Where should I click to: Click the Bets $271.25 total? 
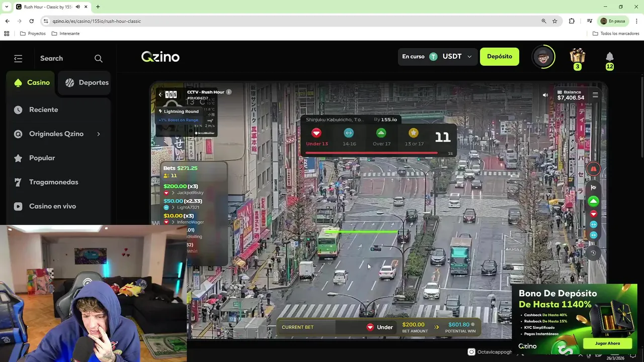[180, 168]
